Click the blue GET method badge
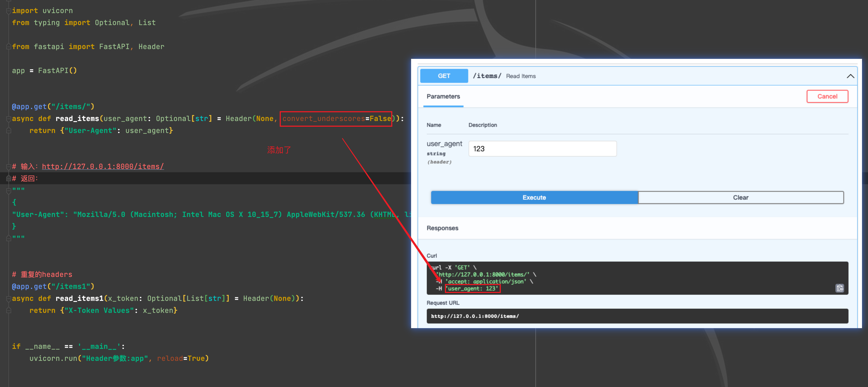Screen dimensions: 868x387 [444, 76]
